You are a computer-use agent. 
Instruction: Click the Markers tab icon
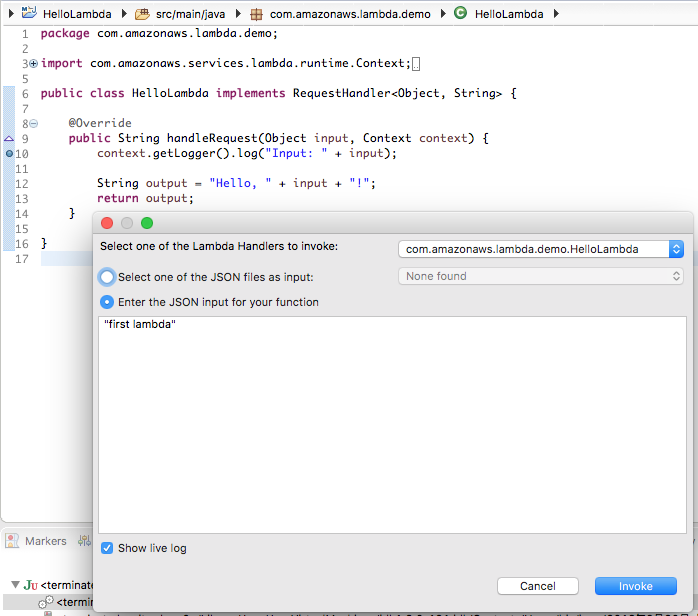click(12, 541)
